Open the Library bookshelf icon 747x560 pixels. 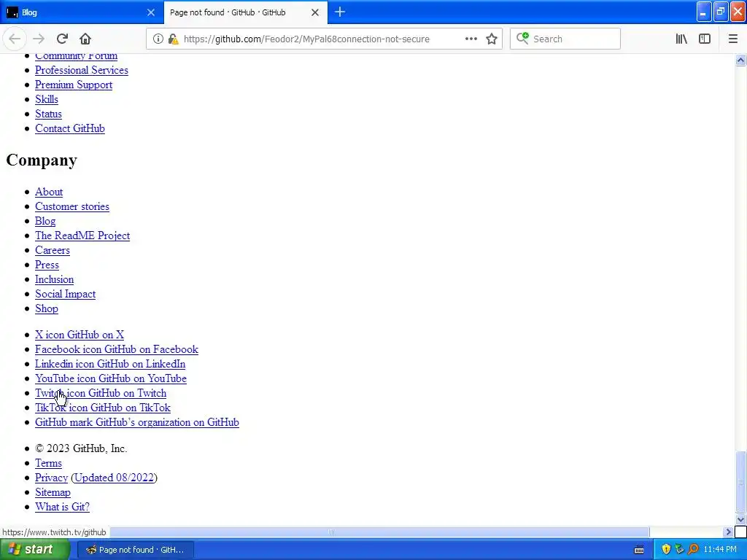[x=681, y=39]
